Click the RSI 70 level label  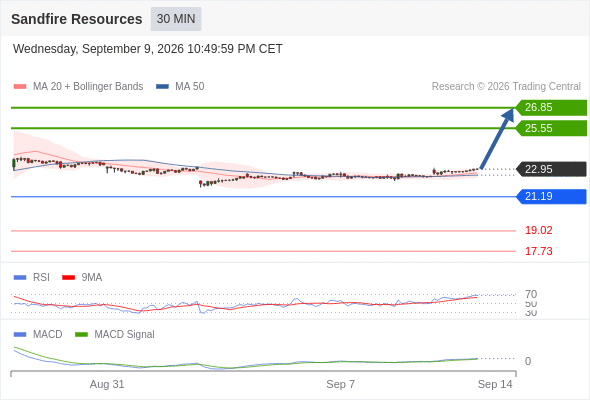tap(531, 294)
